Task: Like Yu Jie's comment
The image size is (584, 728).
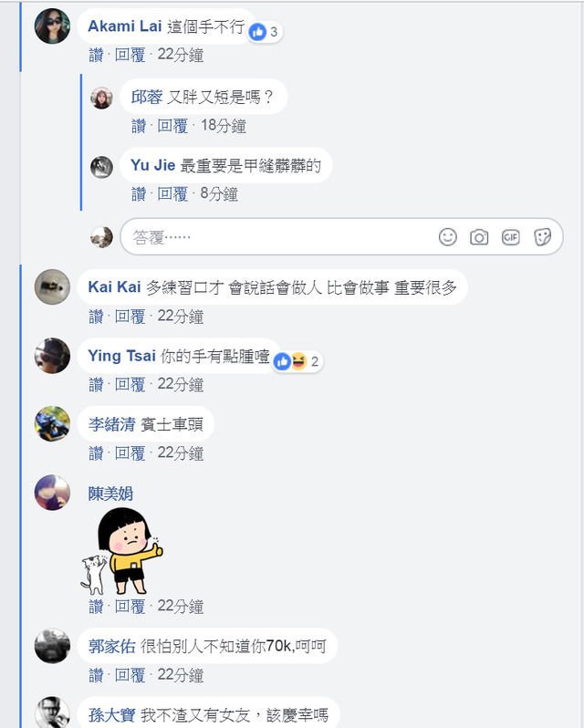Action: pos(139,194)
